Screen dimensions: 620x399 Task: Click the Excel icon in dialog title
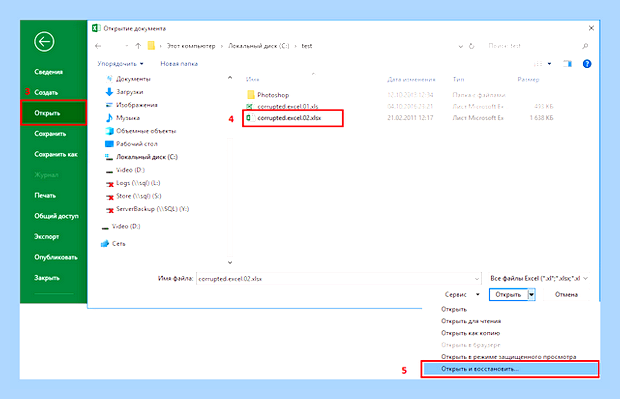pos(96,28)
